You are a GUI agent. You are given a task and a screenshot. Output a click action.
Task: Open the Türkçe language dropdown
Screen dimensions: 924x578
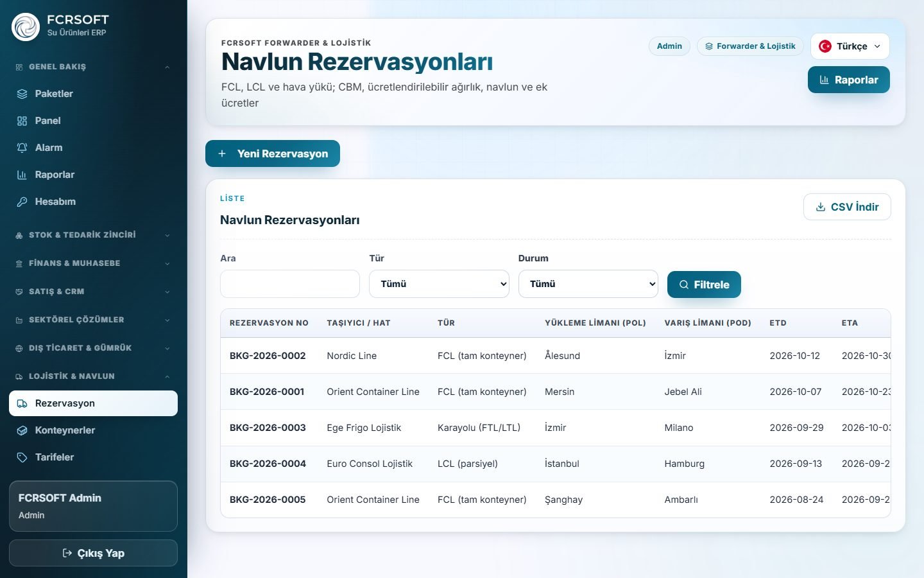pos(850,46)
